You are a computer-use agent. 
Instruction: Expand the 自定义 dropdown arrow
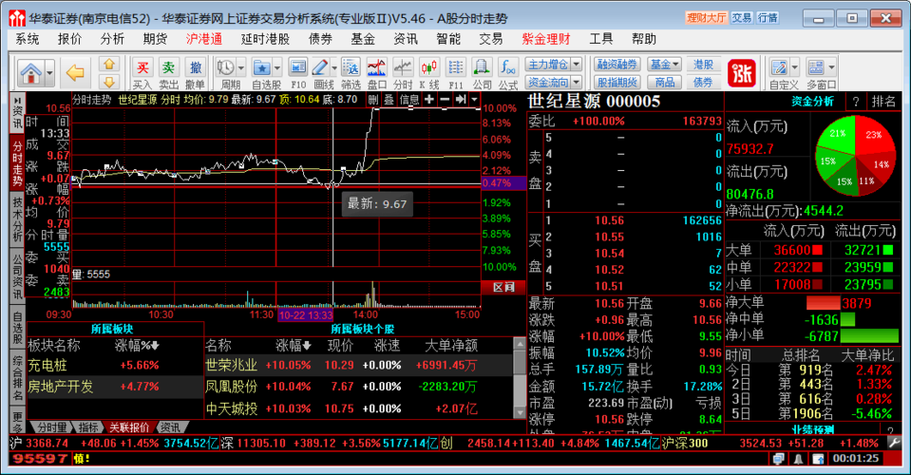pos(795,67)
